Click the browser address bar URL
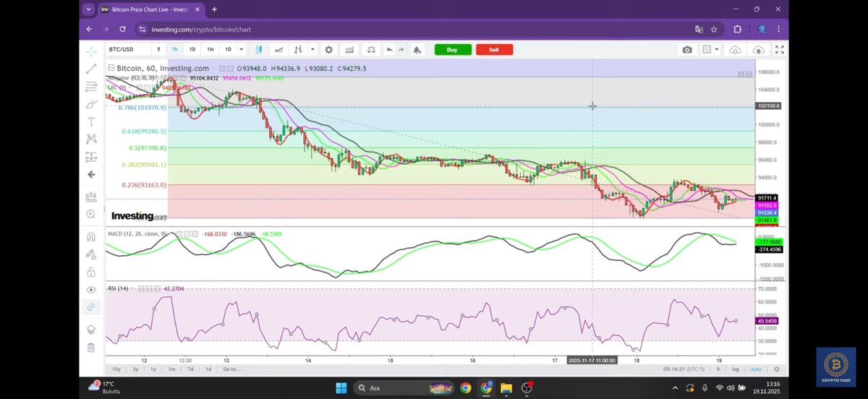The width and height of the screenshot is (868, 399). pyautogui.click(x=201, y=30)
